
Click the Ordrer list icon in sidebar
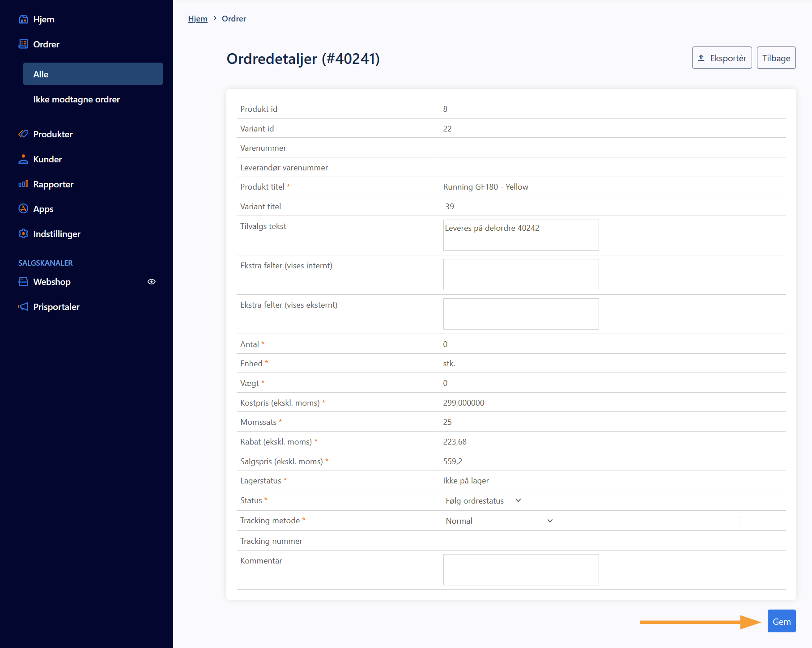[x=23, y=44]
